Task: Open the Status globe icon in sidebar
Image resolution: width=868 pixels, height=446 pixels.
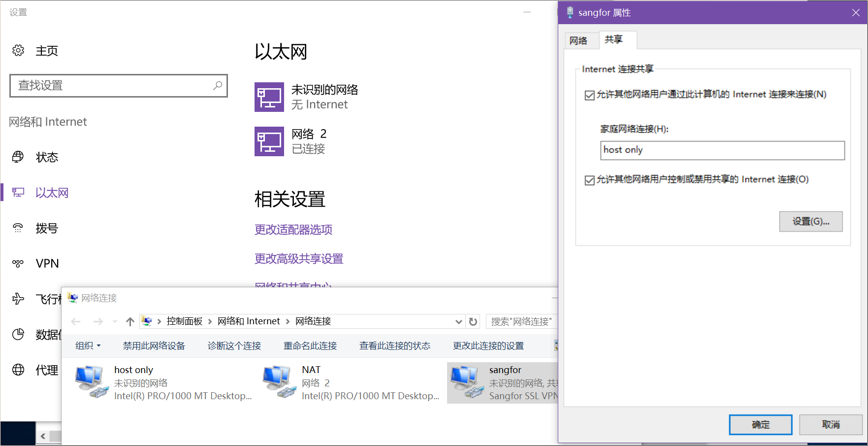Action: (x=18, y=157)
